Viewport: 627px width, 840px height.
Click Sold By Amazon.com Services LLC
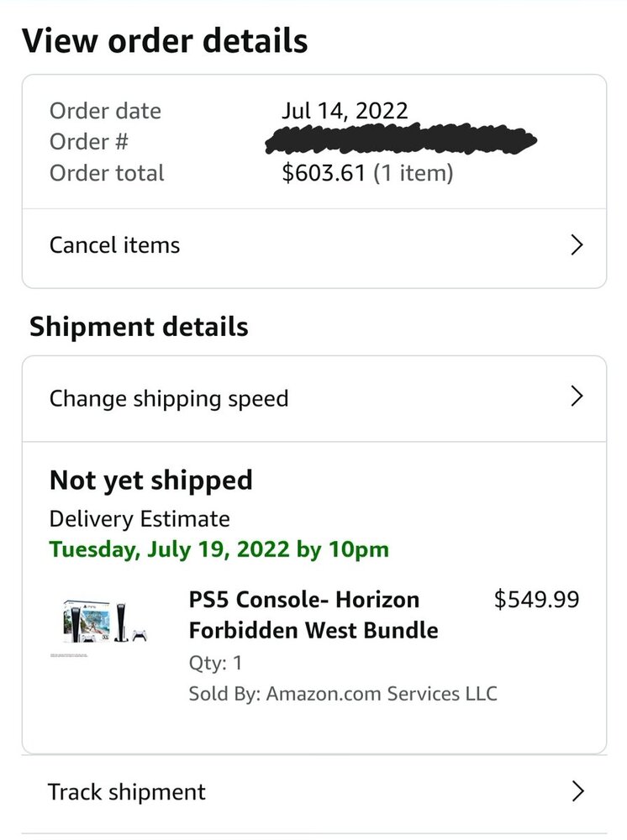point(343,694)
